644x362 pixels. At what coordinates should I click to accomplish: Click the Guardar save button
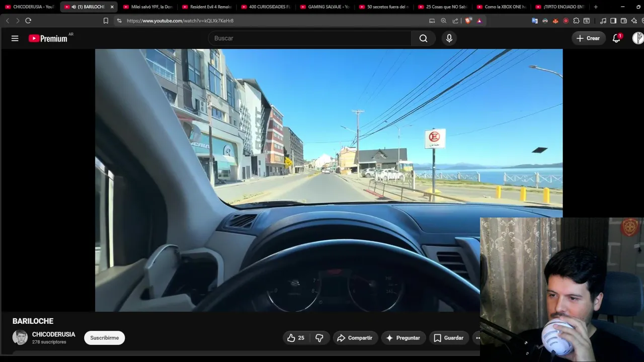pyautogui.click(x=448, y=338)
